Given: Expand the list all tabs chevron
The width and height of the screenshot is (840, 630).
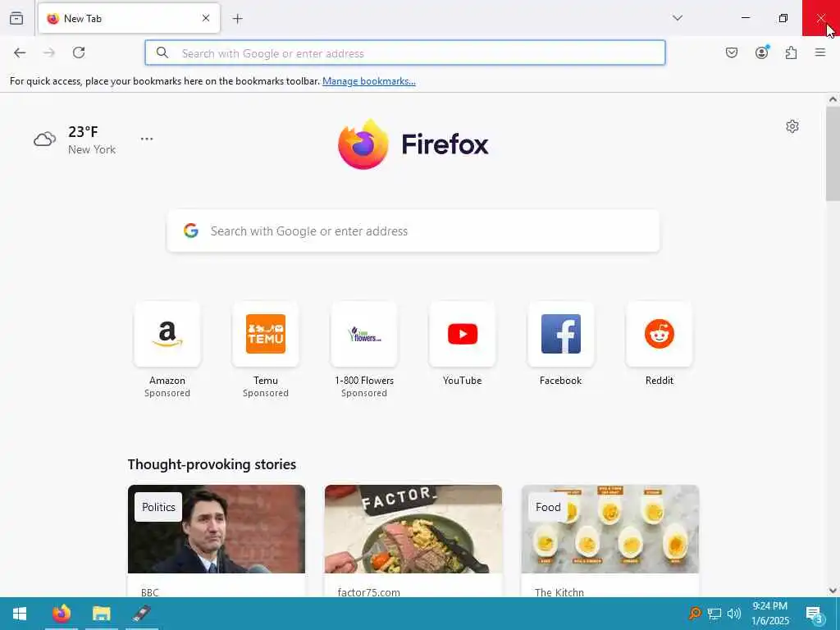Looking at the screenshot, I should (x=678, y=18).
